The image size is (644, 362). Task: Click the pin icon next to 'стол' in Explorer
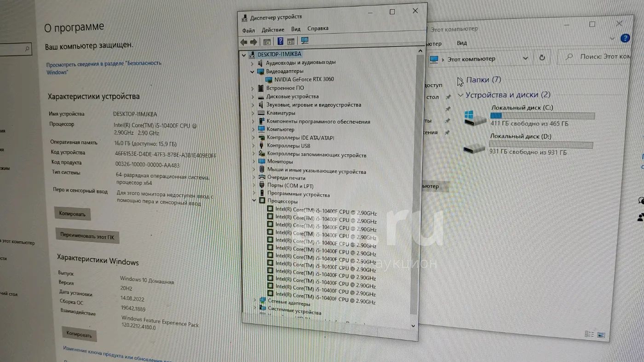pos(448,98)
